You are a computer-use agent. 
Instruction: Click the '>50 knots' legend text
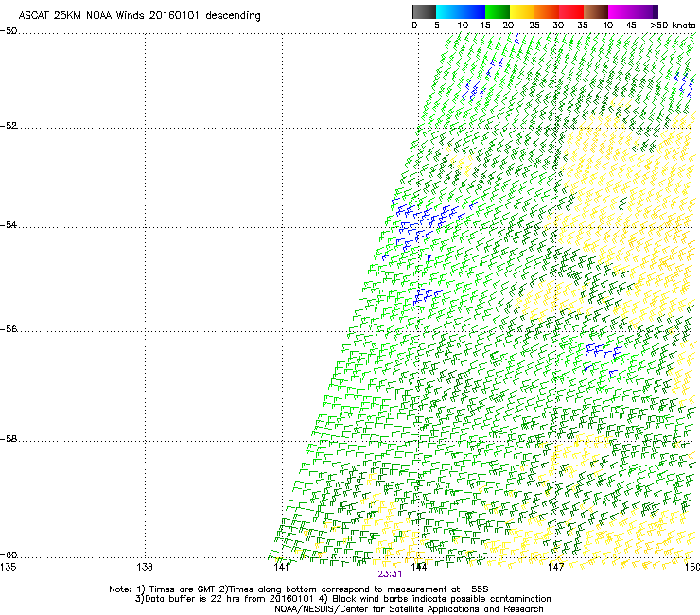[673, 26]
